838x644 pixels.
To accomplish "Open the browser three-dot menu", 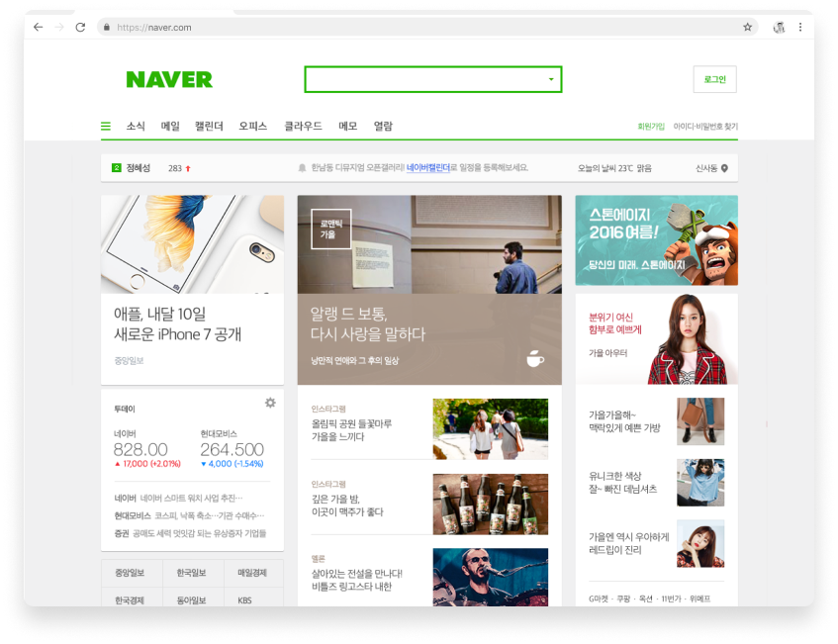I will tap(800, 27).
